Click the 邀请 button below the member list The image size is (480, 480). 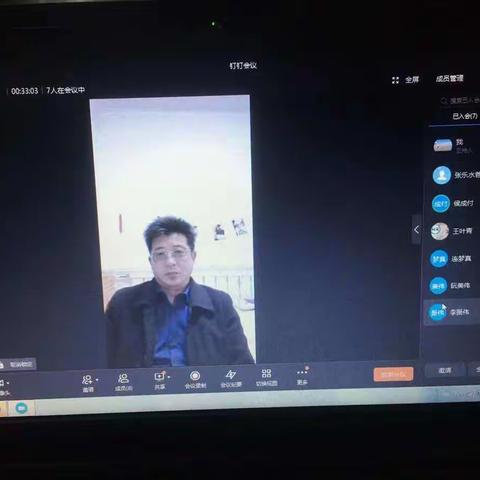pyautogui.click(x=444, y=370)
